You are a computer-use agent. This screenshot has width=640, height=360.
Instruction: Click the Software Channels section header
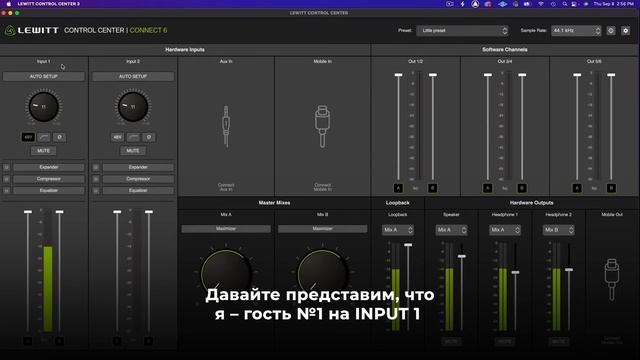click(x=504, y=50)
